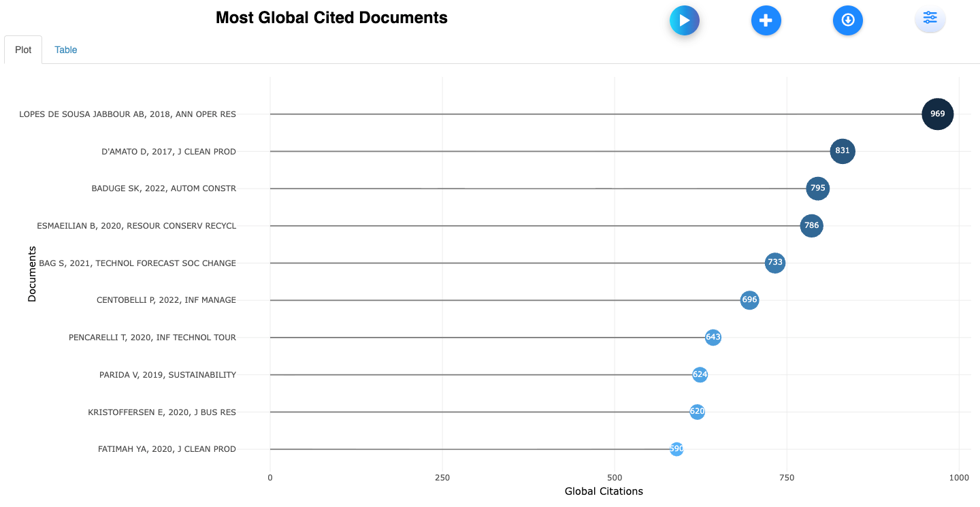Switch to the Table tab
This screenshot has height=507, width=980.
coord(66,50)
